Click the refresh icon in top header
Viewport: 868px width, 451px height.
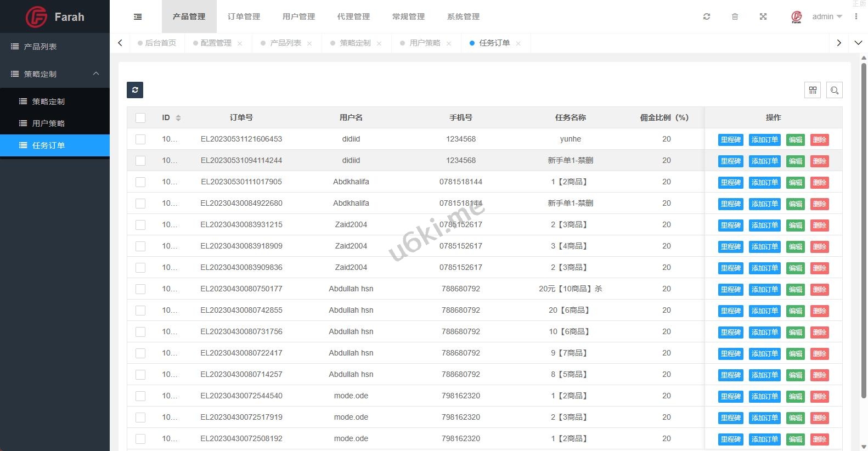tap(707, 17)
